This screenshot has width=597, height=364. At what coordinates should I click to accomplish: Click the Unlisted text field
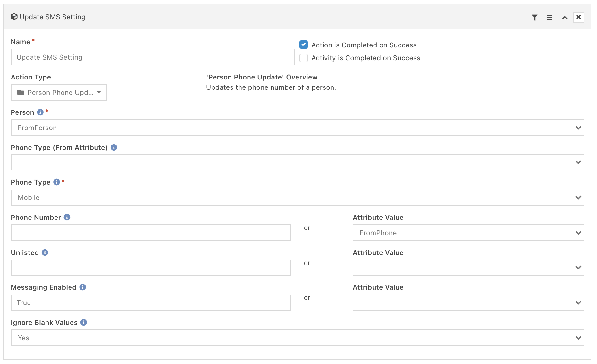pyautogui.click(x=151, y=268)
